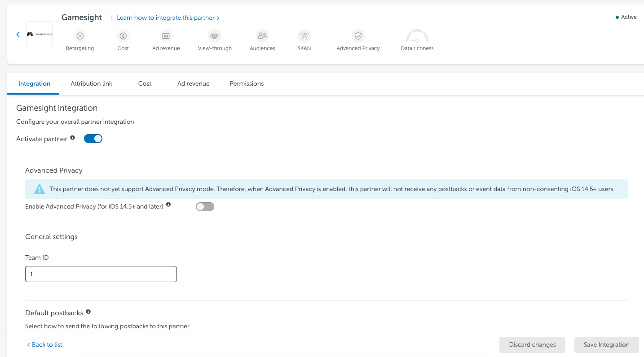
Task: Click the View-through eye icon
Action: click(215, 36)
